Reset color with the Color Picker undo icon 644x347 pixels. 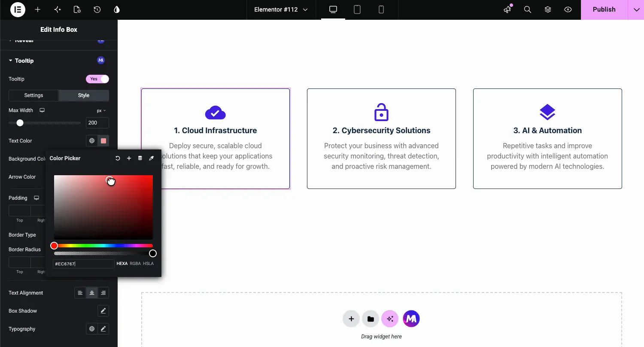click(x=118, y=158)
